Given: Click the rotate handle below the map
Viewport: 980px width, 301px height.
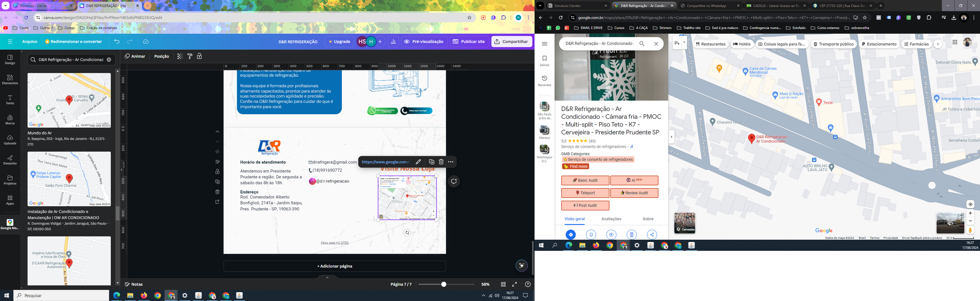Looking at the screenshot, I should click(407, 233).
